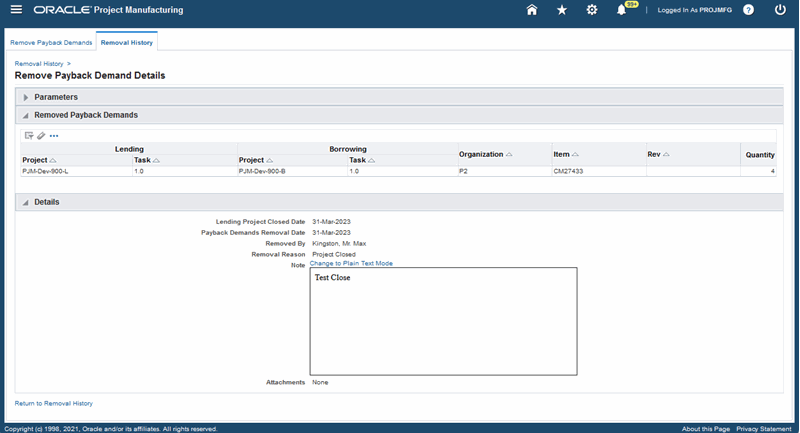Select lending project PJM-Dev-900-L cell
Image resolution: width=800 pixels, height=433 pixels.
pyautogui.click(x=77, y=171)
